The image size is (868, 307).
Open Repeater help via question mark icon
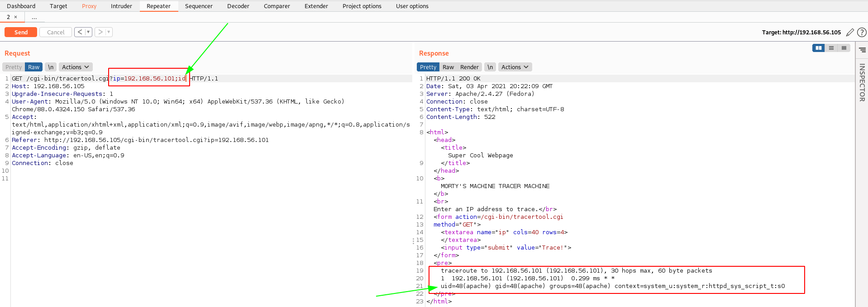coord(862,33)
